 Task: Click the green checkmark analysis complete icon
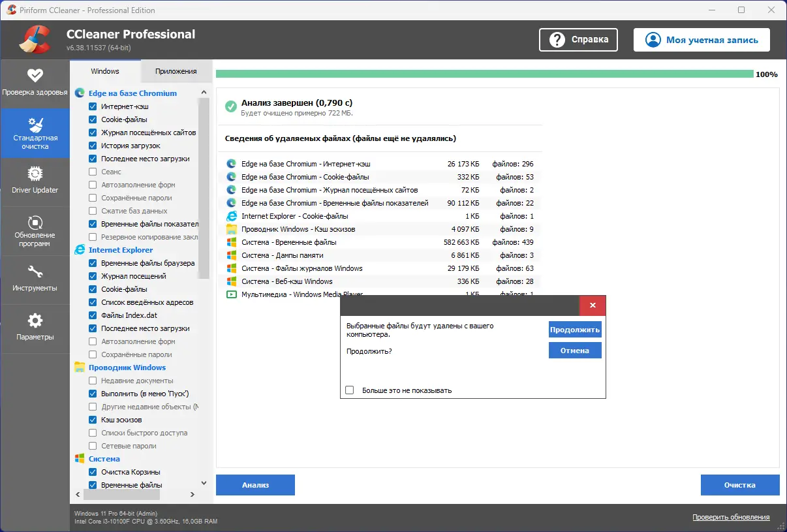point(230,106)
